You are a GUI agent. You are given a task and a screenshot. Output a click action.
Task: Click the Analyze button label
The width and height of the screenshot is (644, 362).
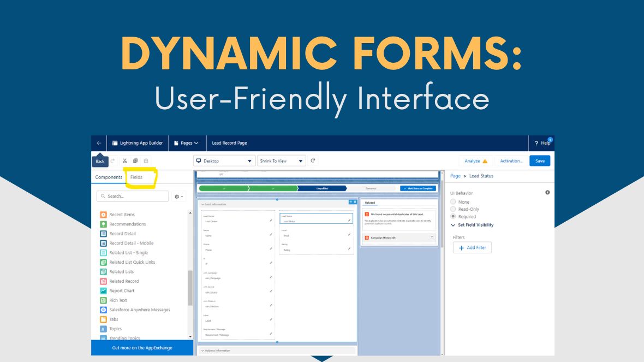pyautogui.click(x=472, y=161)
